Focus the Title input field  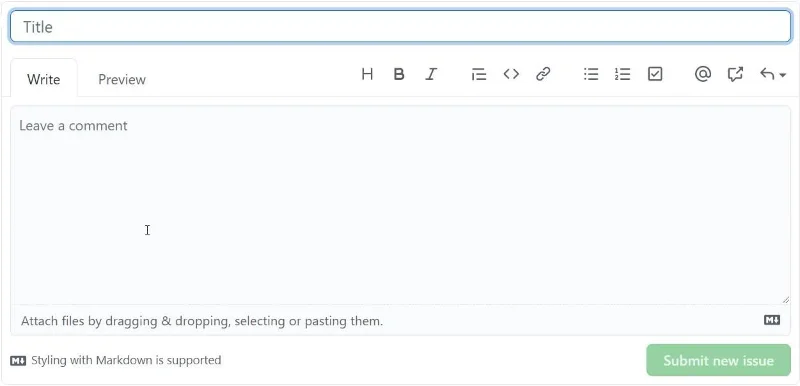coord(401,27)
